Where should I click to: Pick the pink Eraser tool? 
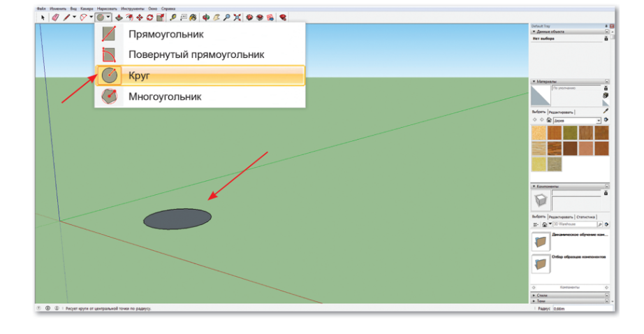pyautogui.click(x=55, y=17)
